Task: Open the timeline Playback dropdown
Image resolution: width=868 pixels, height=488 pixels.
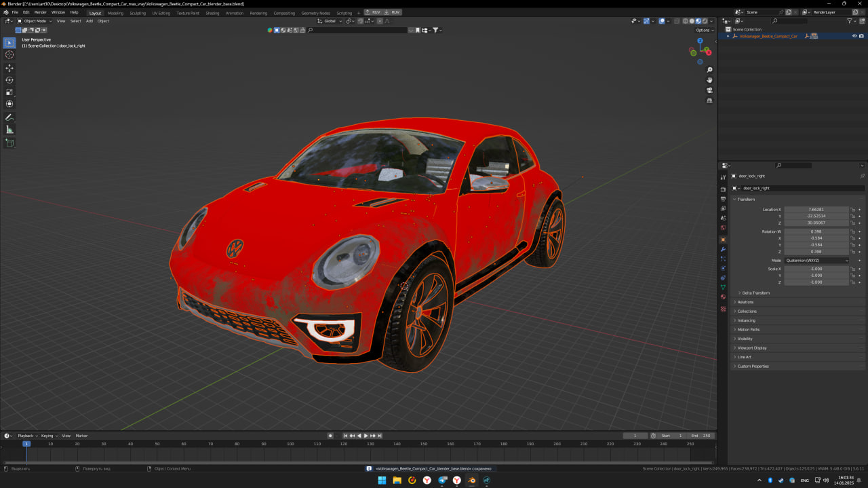Action: click(27, 436)
